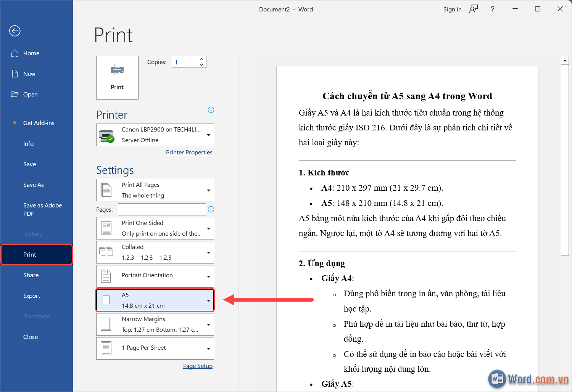Click the Copies number field
This screenshot has width=572, height=392.
coord(185,62)
